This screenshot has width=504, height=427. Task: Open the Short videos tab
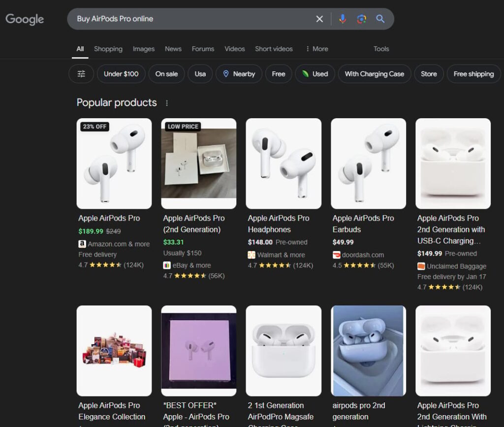tap(274, 49)
